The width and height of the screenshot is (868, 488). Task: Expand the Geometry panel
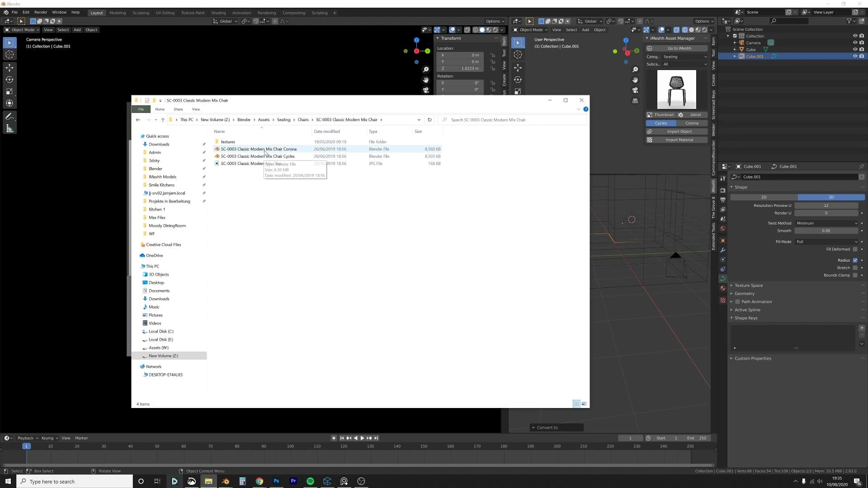coord(745,294)
